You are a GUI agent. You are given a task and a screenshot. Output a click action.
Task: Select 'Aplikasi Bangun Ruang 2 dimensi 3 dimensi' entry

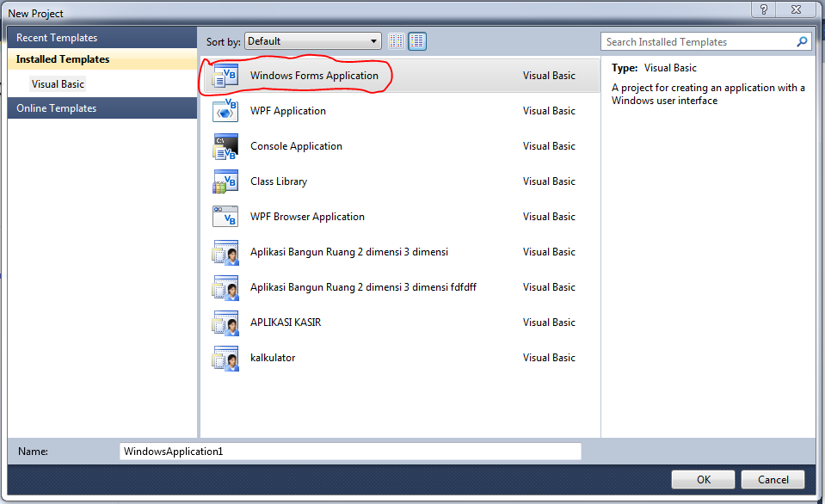[348, 252]
